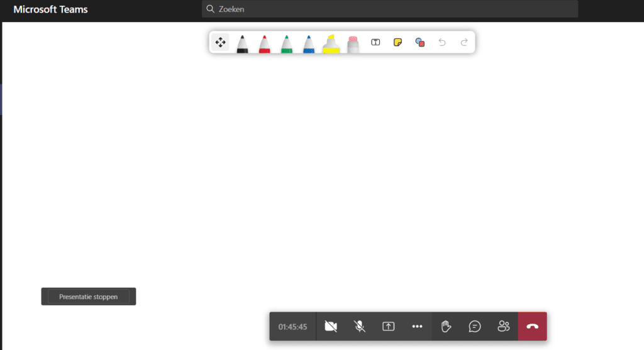
Task: Pick the red pen
Action: (x=265, y=43)
